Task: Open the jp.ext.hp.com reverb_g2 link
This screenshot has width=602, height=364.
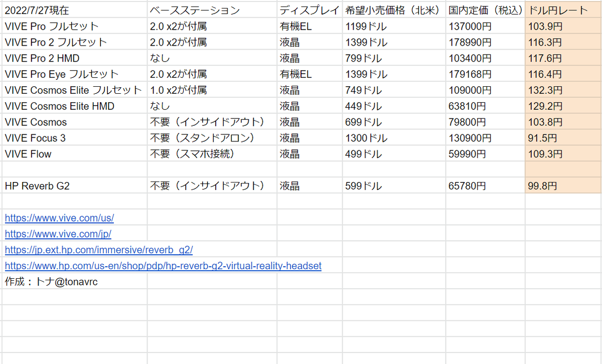Action: point(99,250)
